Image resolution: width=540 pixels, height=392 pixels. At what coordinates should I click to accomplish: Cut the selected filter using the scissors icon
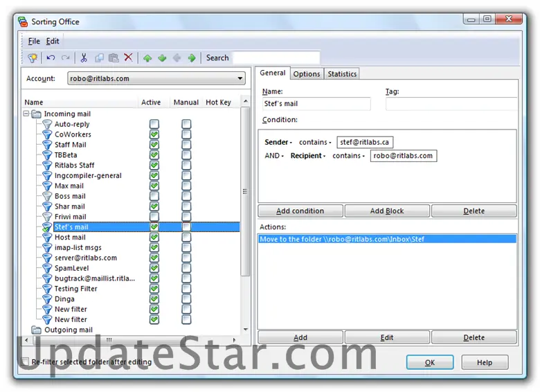click(x=84, y=57)
